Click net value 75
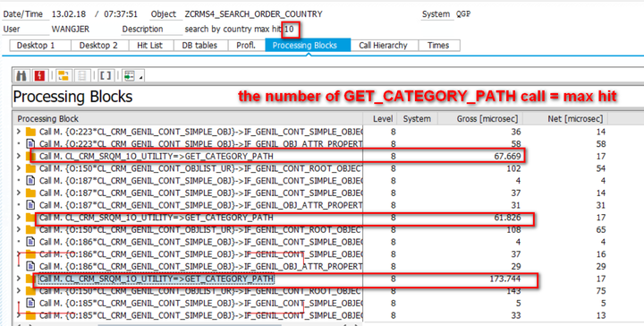 [601, 291]
